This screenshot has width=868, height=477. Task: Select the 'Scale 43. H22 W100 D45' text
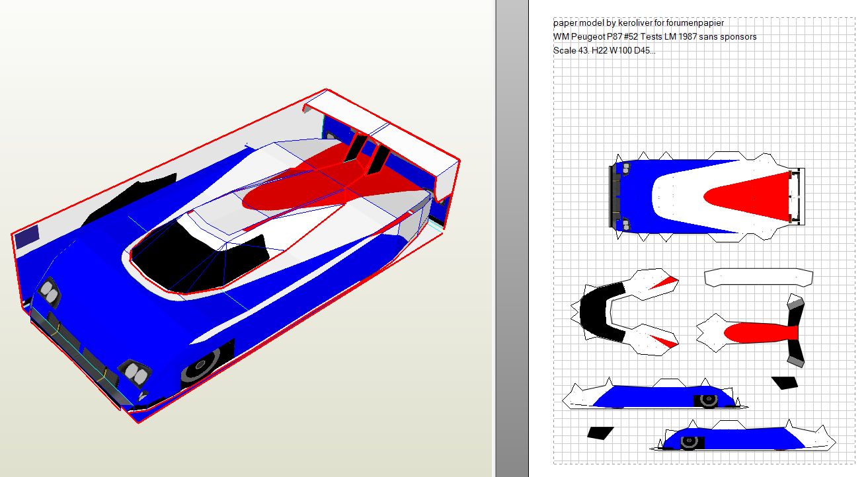point(604,50)
